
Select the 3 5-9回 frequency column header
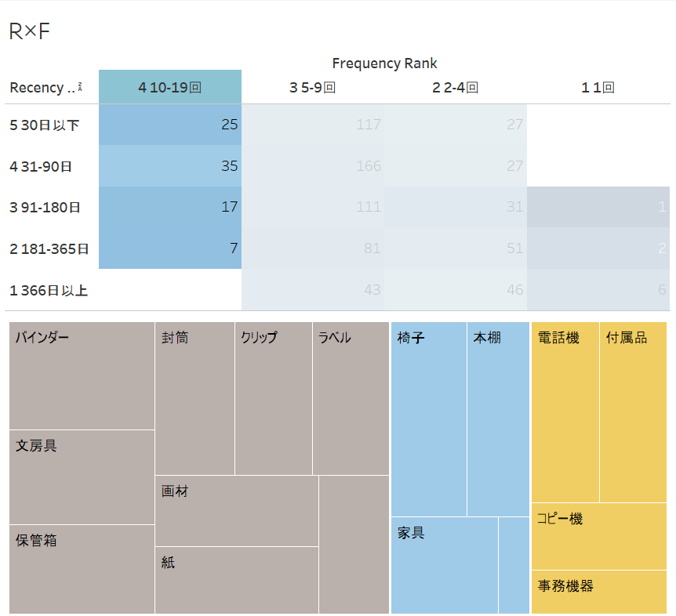pyautogui.click(x=313, y=88)
